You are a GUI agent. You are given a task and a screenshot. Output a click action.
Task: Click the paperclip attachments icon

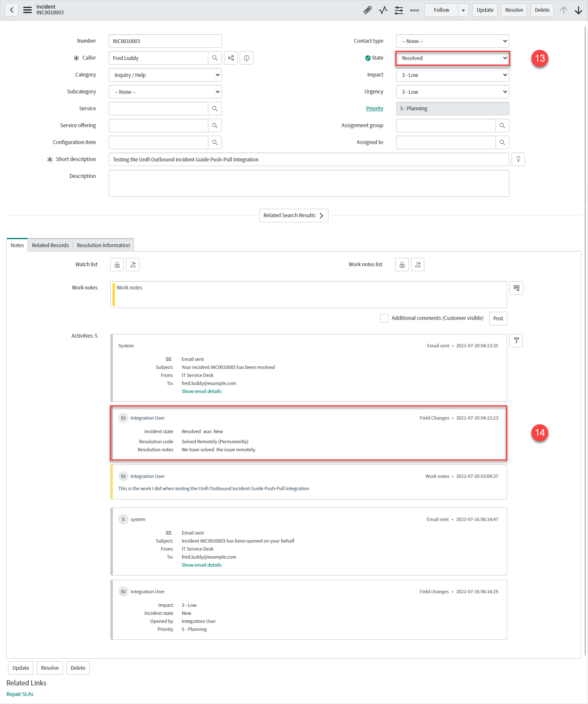pos(367,10)
